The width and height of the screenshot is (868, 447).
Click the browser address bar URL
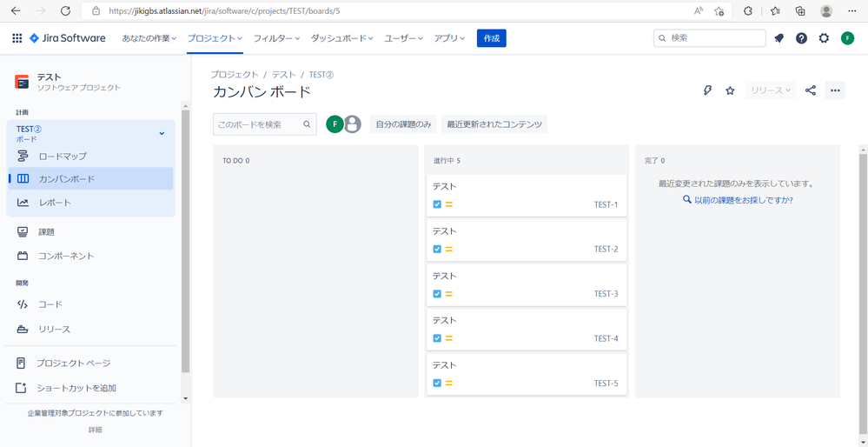224,10
